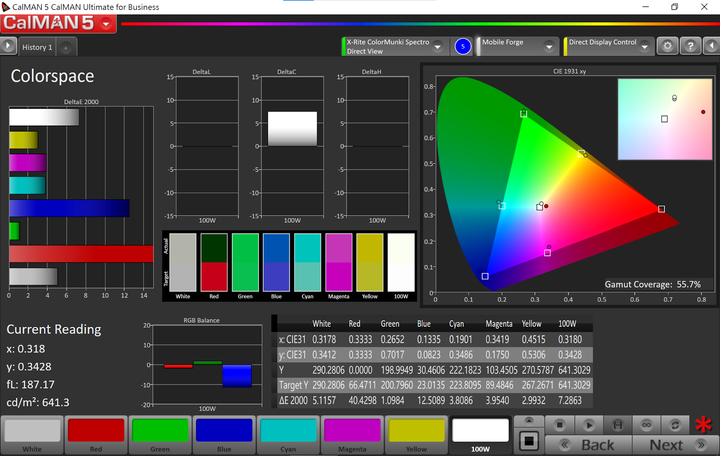Click the DeltaE 2000 bar chart
720x456 pixels.
pyautogui.click(x=81, y=197)
